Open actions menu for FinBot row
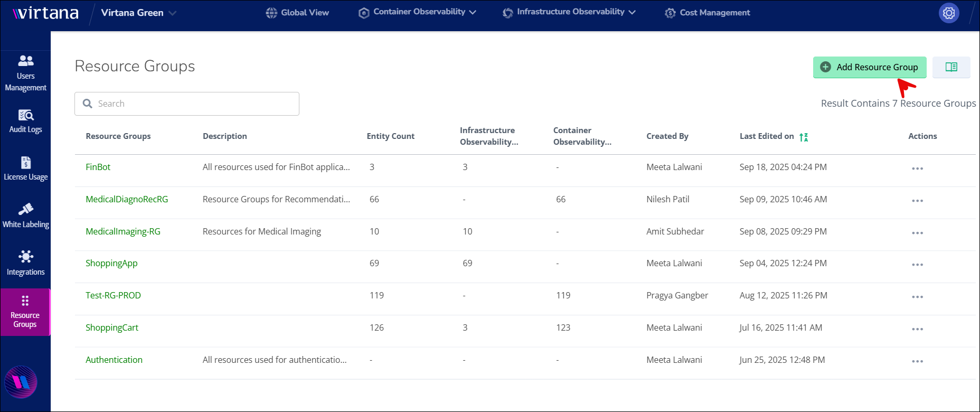This screenshot has width=980, height=412. pyautogui.click(x=917, y=168)
